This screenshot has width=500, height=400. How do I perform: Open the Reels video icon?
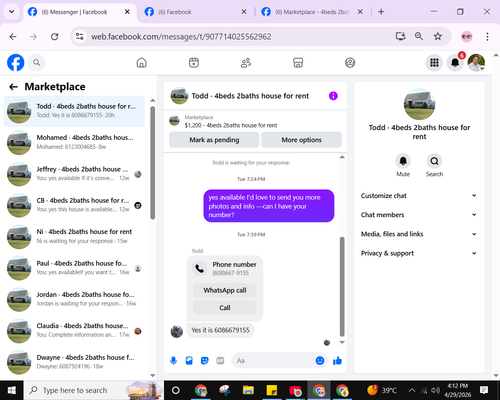(x=194, y=63)
